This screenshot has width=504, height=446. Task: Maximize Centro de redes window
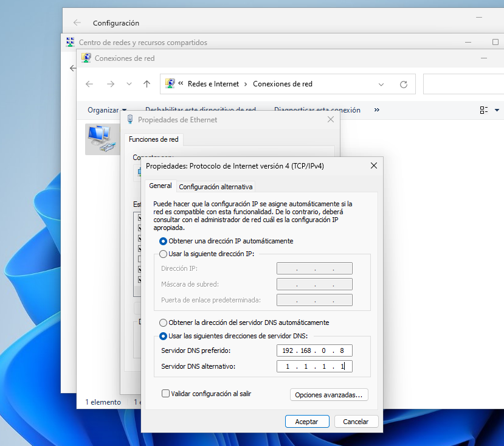pyautogui.click(x=495, y=42)
